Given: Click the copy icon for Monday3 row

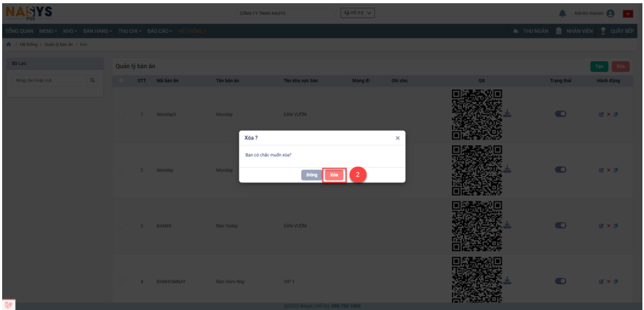Looking at the screenshot, I should click(x=615, y=115).
